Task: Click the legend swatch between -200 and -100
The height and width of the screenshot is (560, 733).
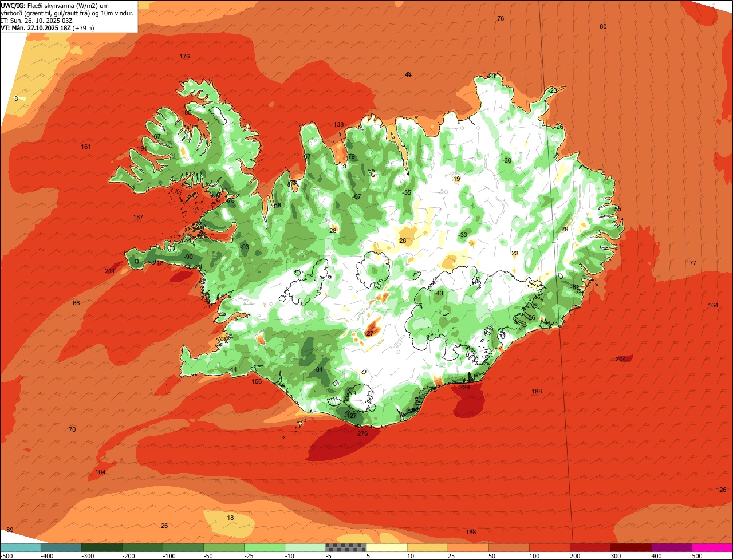Action: click(x=142, y=547)
